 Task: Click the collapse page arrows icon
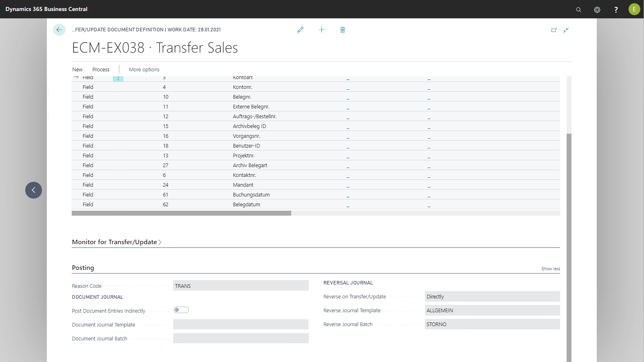click(566, 30)
